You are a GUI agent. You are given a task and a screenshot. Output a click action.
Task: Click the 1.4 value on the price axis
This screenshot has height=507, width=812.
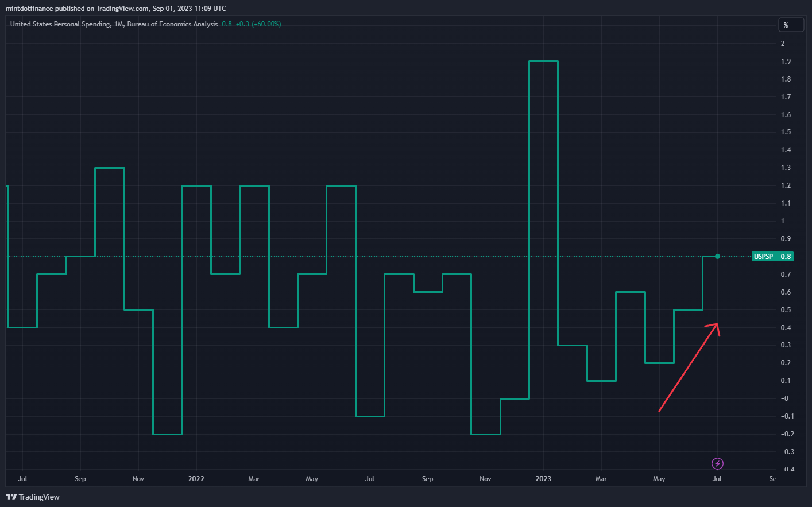point(786,150)
